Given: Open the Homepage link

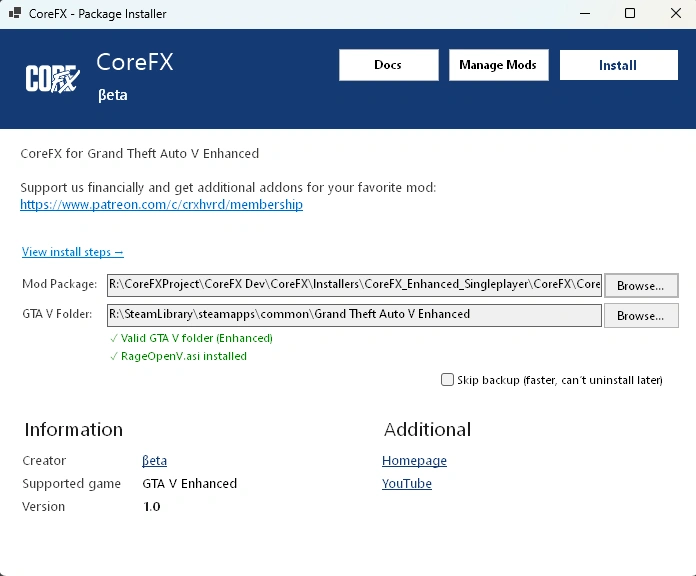Looking at the screenshot, I should click(414, 461).
